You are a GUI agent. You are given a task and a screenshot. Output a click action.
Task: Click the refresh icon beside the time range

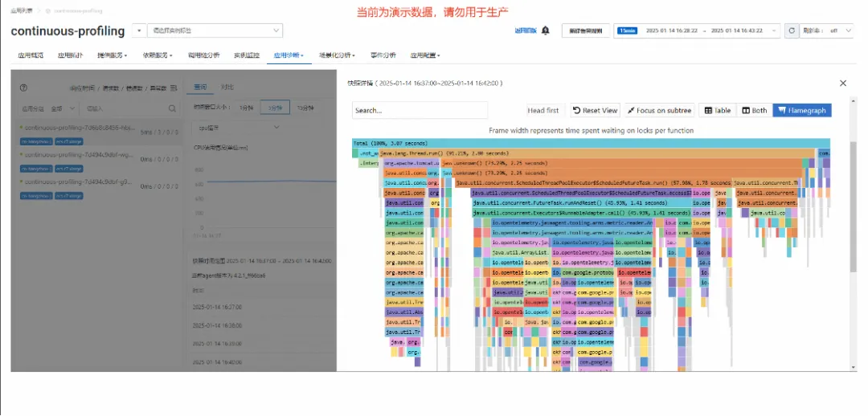click(792, 31)
